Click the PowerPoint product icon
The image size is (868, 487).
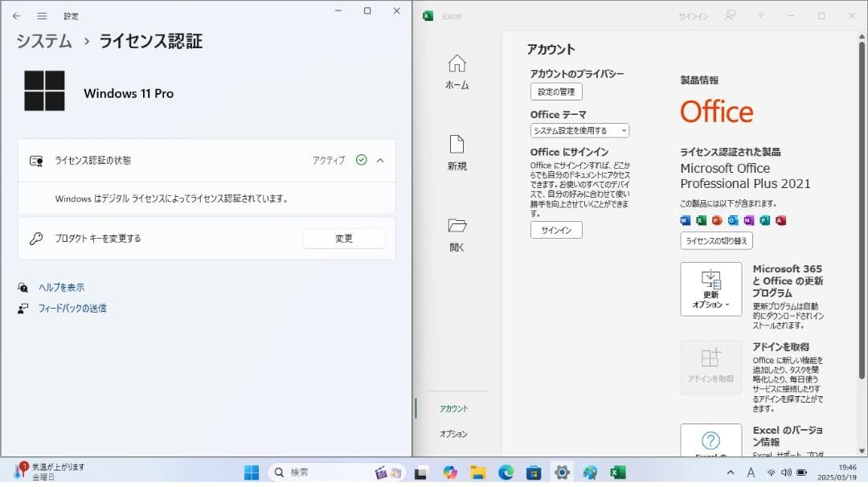[717, 220]
